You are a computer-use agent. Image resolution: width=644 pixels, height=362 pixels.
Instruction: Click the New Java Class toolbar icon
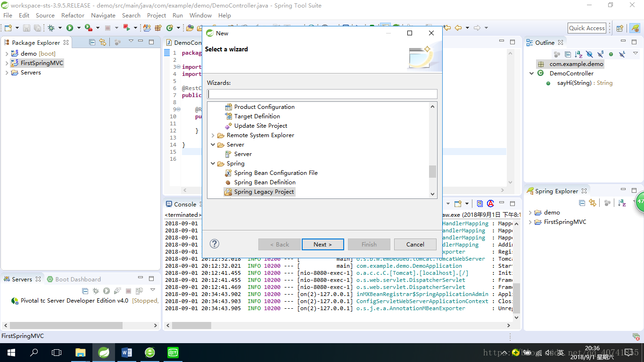coord(169,28)
